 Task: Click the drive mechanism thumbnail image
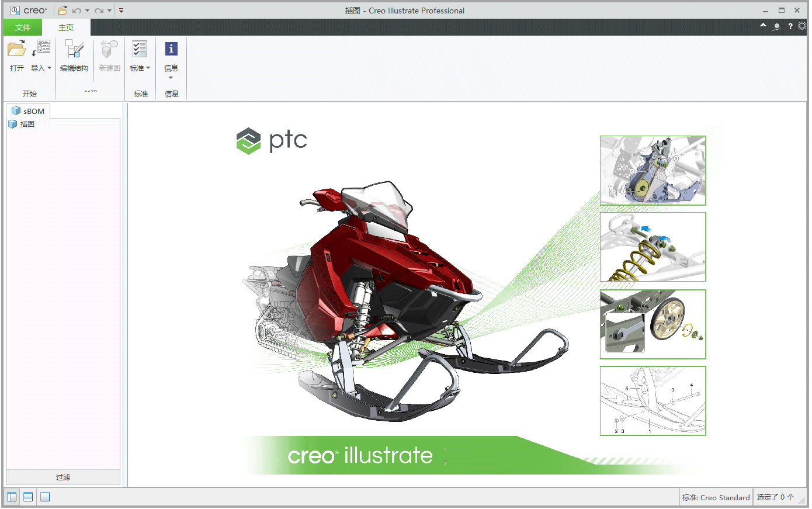pyautogui.click(x=653, y=171)
